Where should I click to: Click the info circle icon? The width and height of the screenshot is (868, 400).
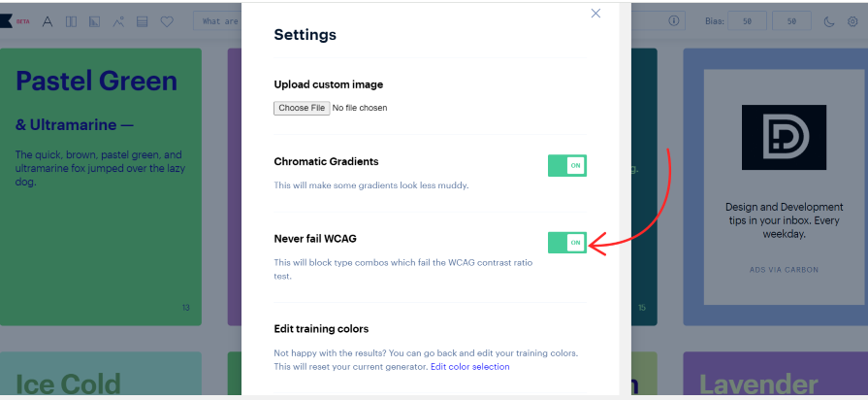pos(675,20)
